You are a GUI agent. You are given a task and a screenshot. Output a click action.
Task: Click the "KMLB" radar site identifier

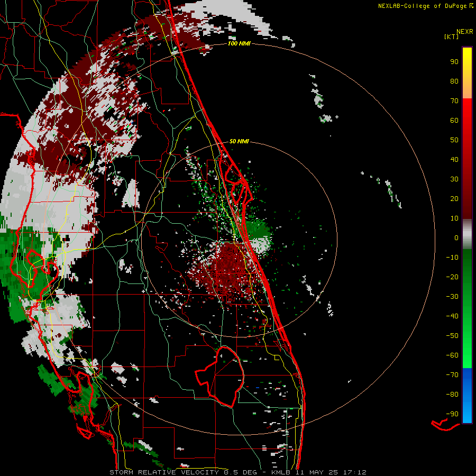click(x=281, y=472)
